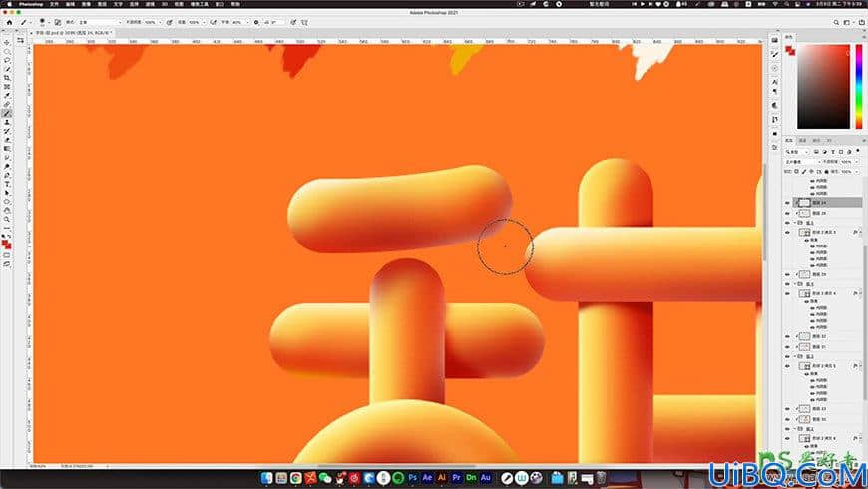The width and height of the screenshot is (868, 489).
Task: Open Finder from the Dock
Action: (266, 477)
